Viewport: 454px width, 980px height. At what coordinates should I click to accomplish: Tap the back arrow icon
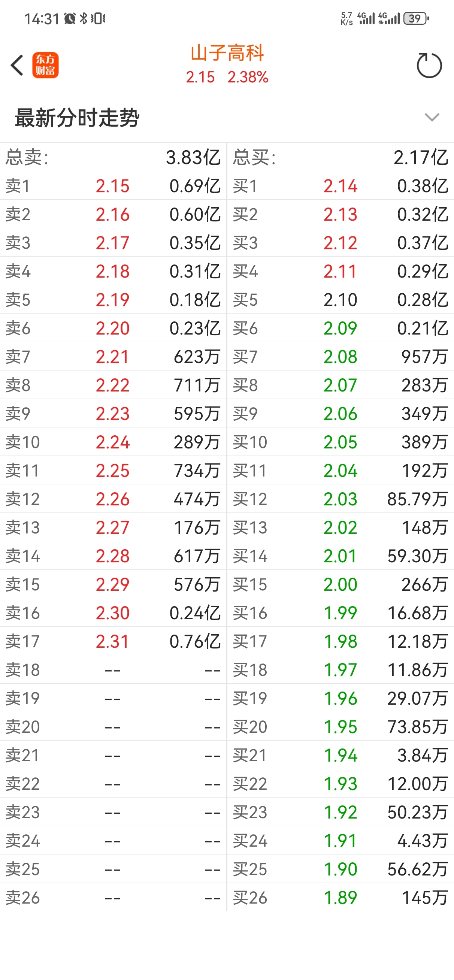click(17, 65)
